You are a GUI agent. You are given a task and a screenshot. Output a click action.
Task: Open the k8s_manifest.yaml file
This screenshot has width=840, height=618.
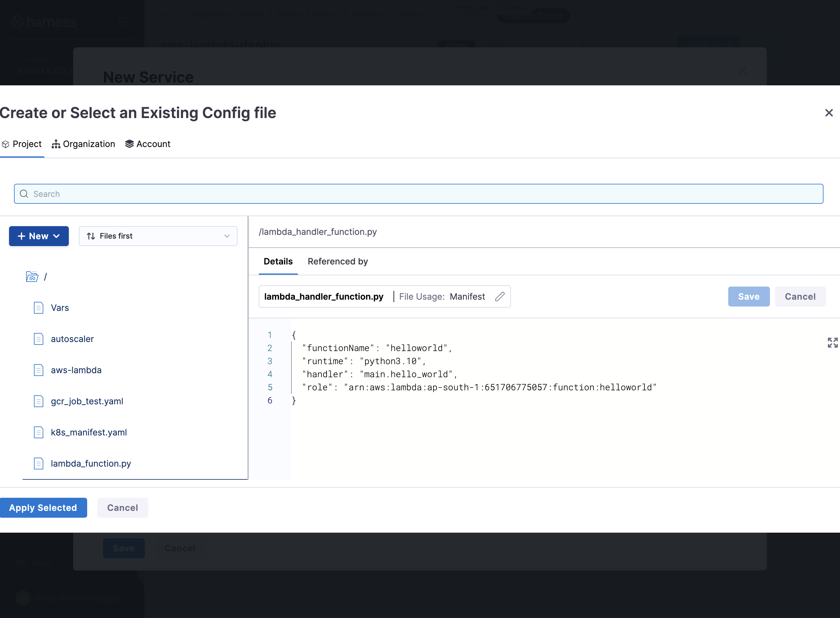tap(89, 432)
